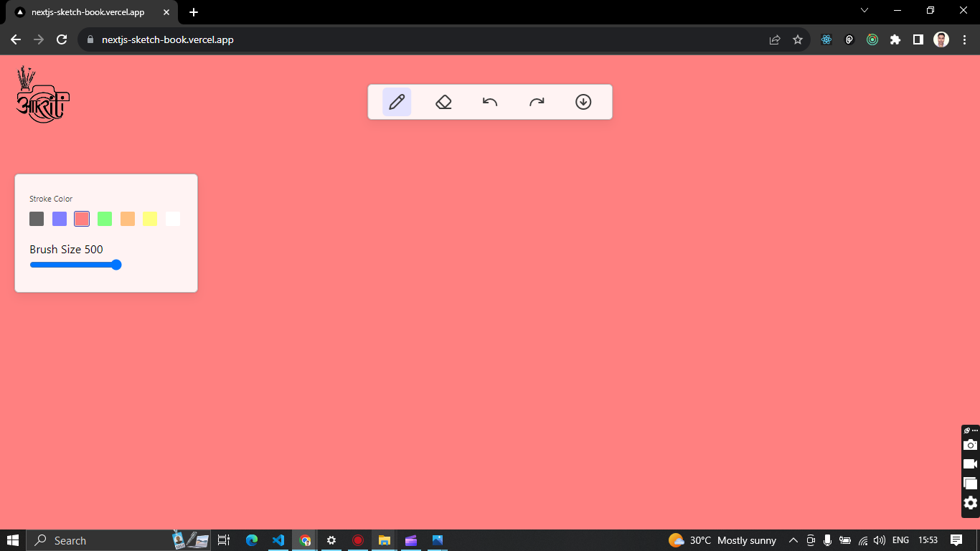Pick the dark gray stroke color
Image resolution: width=980 pixels, height=551 pixels.
pyautogui.click(x=37, y=219)
